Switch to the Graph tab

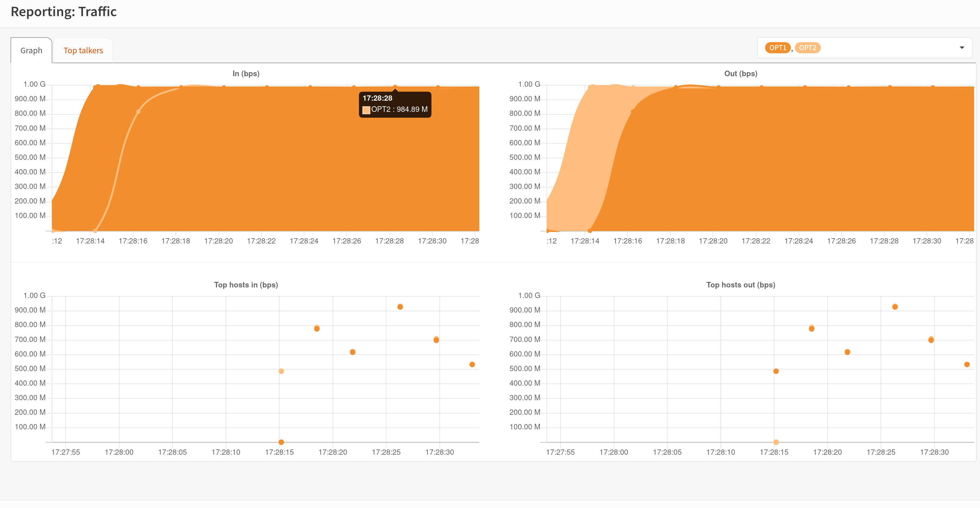[x=31, y=50]
